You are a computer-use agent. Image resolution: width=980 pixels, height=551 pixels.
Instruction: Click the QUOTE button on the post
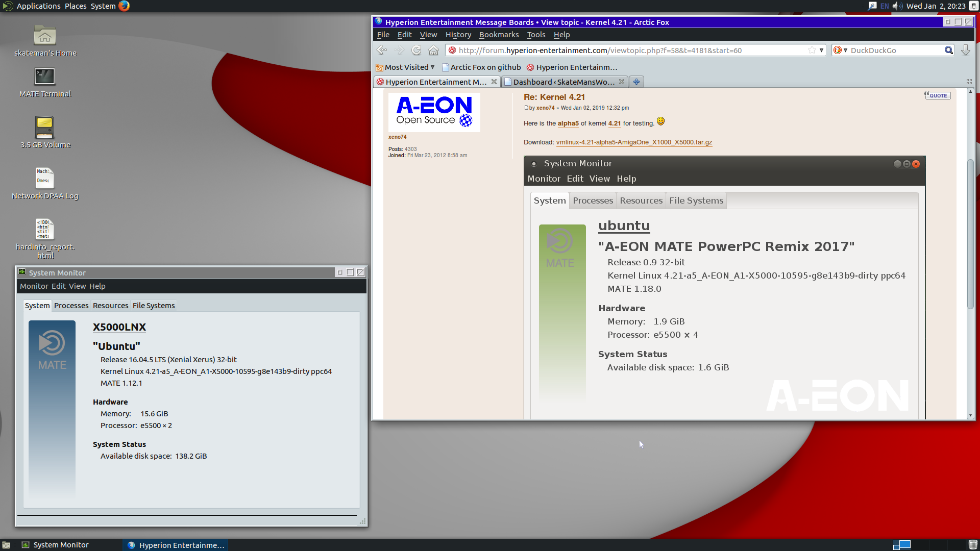(937, 95)
